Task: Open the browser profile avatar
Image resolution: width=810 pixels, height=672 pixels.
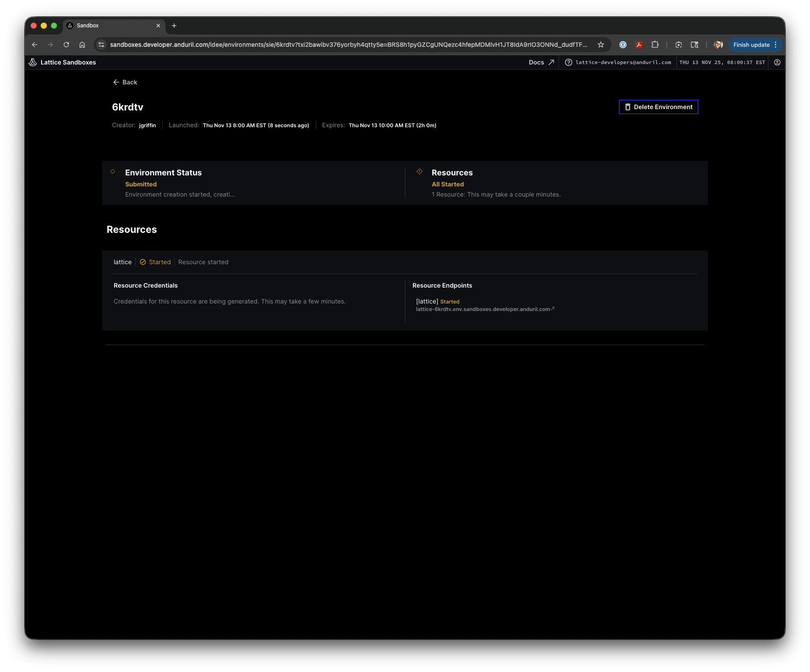Action: 718,45
